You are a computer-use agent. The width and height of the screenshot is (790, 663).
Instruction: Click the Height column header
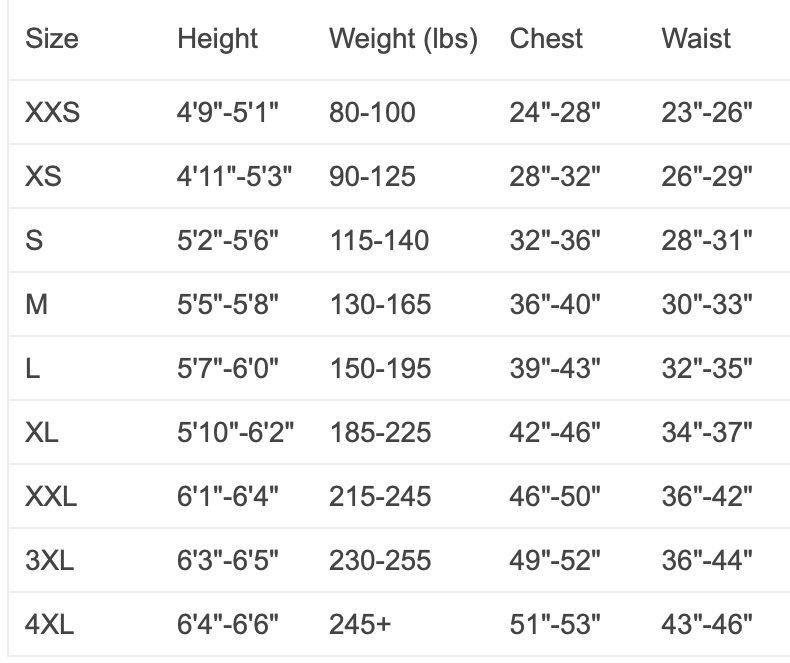[x=217, y=39]
